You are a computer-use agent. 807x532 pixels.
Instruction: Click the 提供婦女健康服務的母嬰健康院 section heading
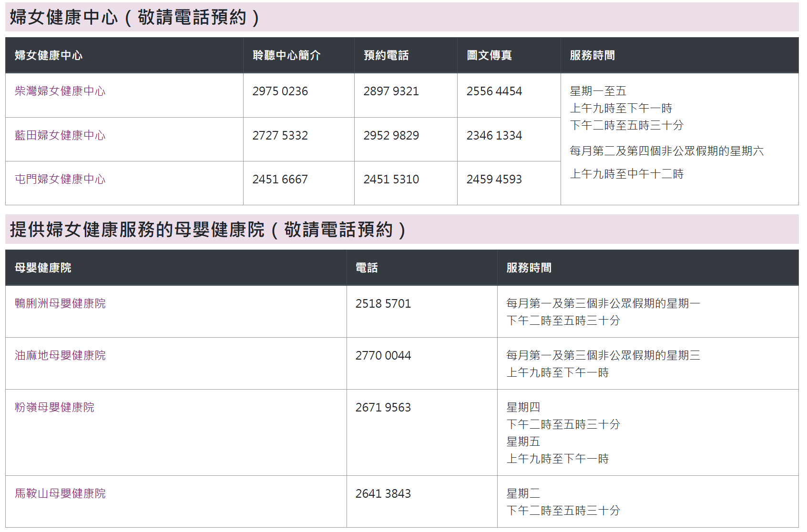(x=207, y=230)
